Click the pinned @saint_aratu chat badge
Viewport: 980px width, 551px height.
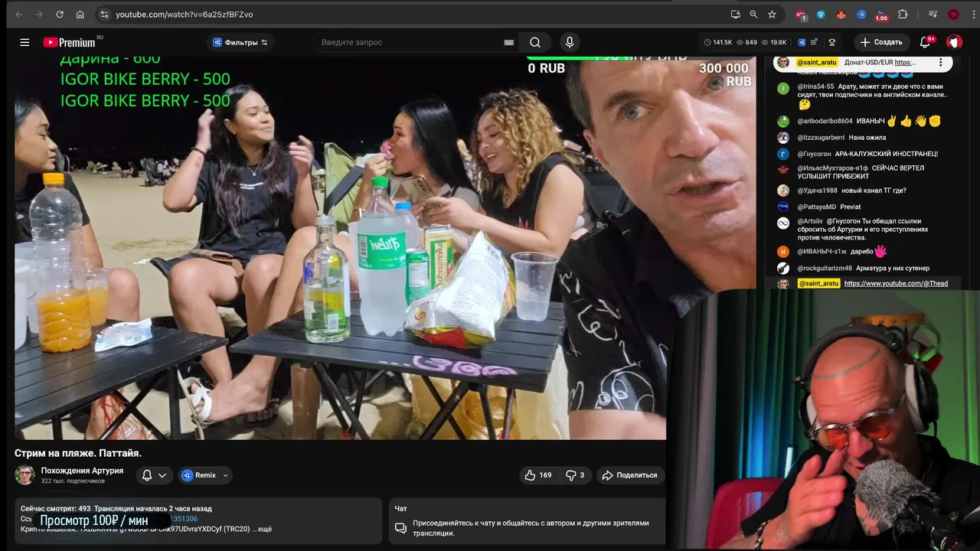click(817, 62)
